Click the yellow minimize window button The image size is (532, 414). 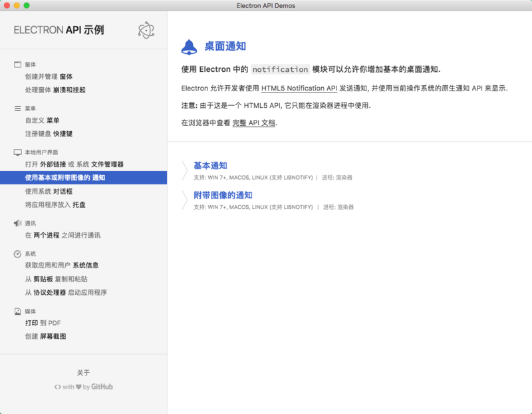[17, 5]
